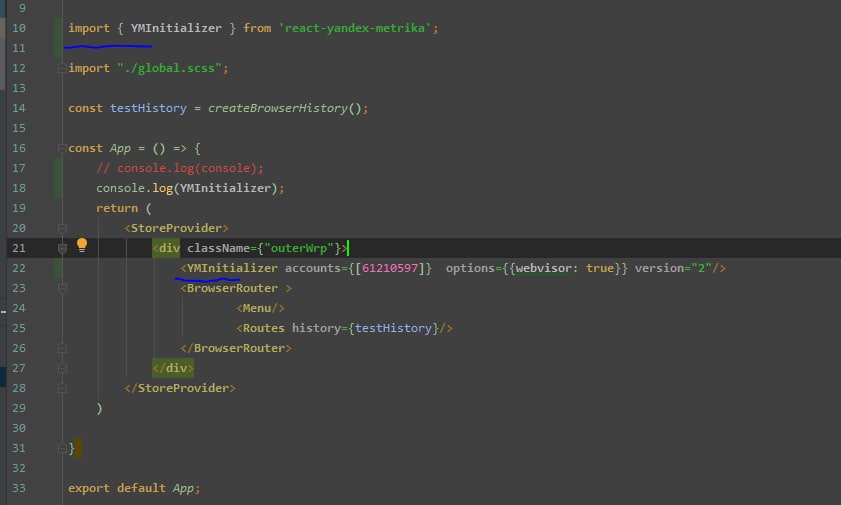This screenshot has height=505, width=841.
Task: Click the version="2" attribute
Action: (673, 268)
